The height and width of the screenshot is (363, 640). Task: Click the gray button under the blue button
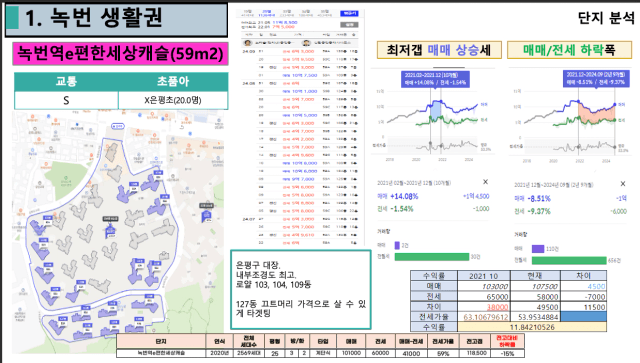coord(349,24)
